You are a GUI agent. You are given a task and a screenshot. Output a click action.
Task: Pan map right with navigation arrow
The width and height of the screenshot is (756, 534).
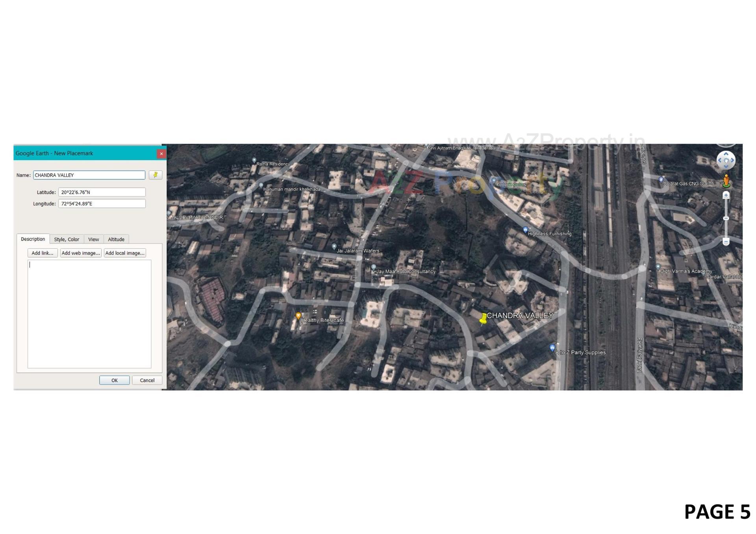(732, 161)
